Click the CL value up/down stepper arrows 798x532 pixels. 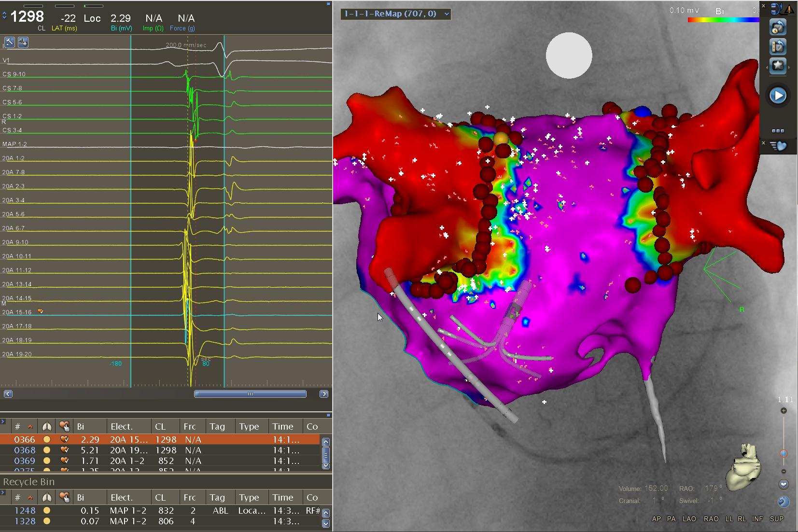coord(4,16)
